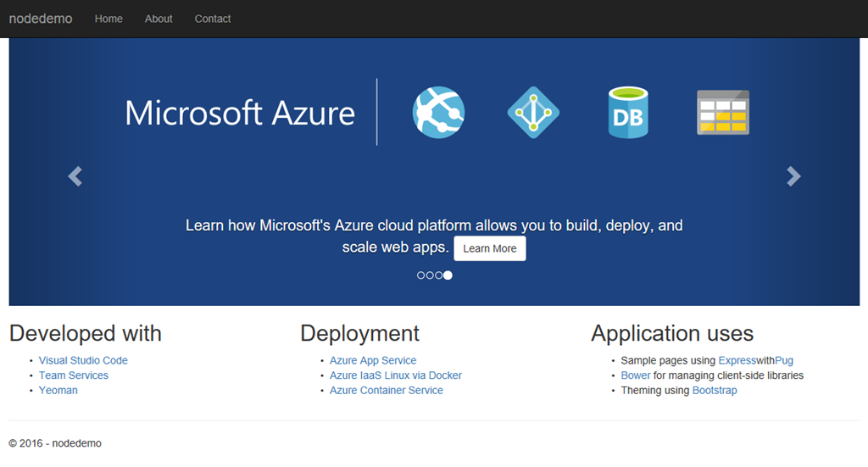This screenshot has width=868, height=467.
Task: Open the About navigation item
Action: (x=159, y=19)
